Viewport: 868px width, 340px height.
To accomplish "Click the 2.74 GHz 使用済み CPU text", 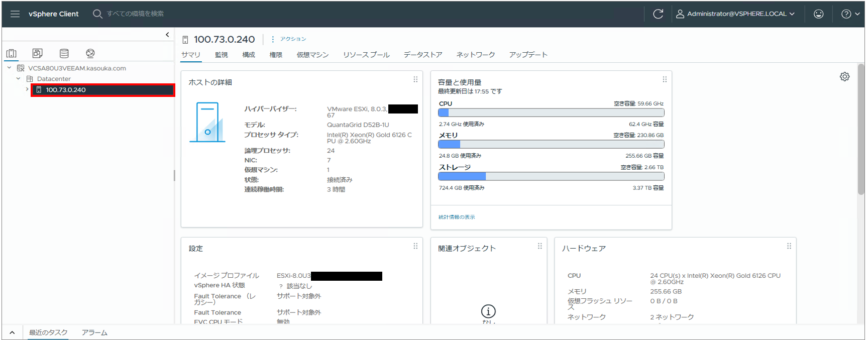I will [462, 124].
